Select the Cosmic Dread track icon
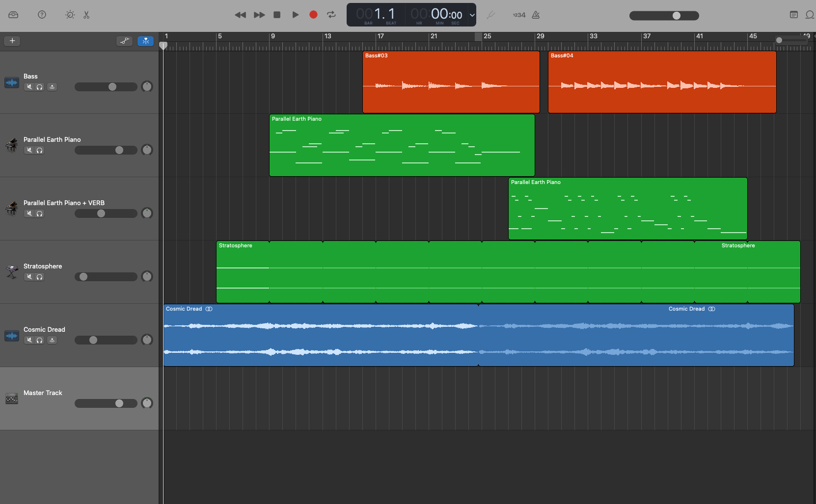Screen dimensions: 816x504 [x=12, y=336]
